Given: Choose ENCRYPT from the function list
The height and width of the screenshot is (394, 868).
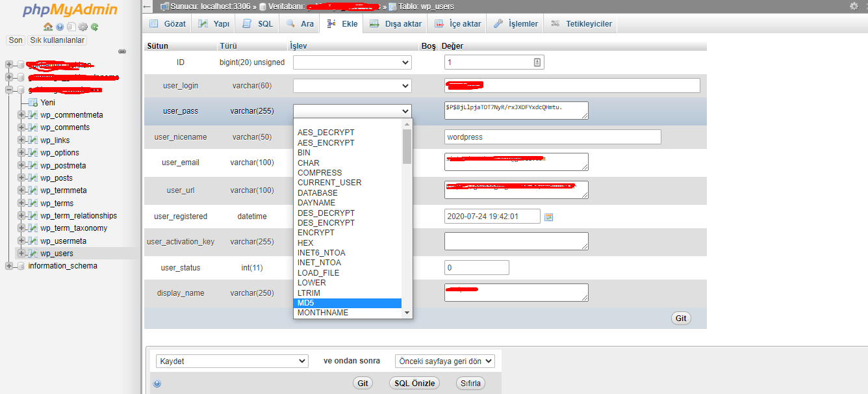Looking at the screenshot, I should click(348, 233).
